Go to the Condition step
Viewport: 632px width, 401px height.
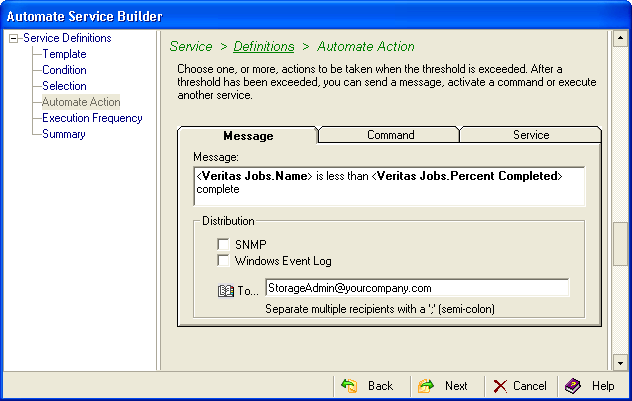pyautogui.click(x=64, y=70)
